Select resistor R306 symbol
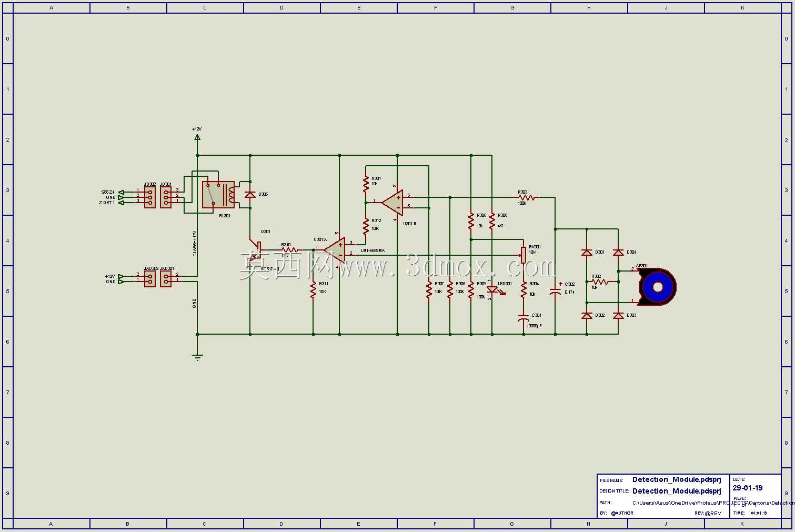This screenshot has height=532, width=795. 471,220
